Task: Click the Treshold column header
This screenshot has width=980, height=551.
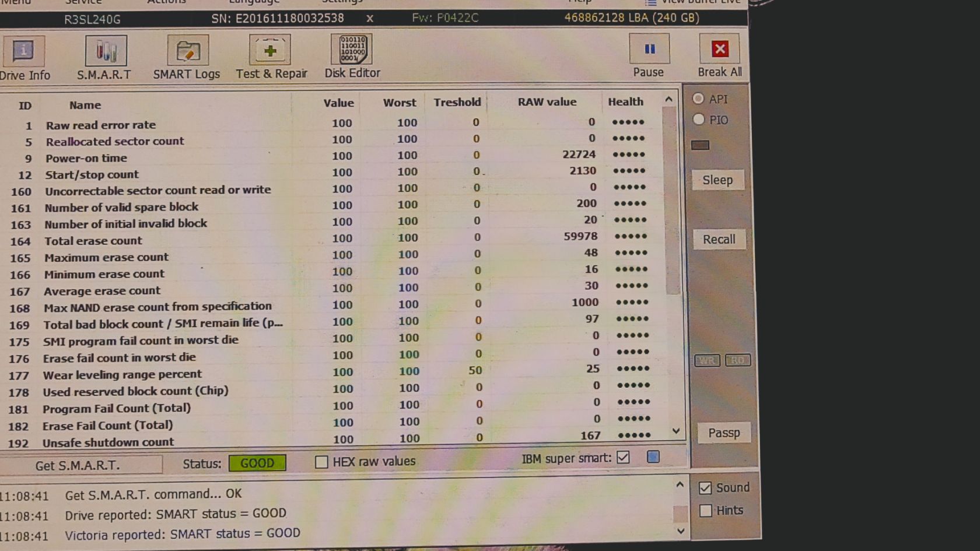Action: [457, 102]
